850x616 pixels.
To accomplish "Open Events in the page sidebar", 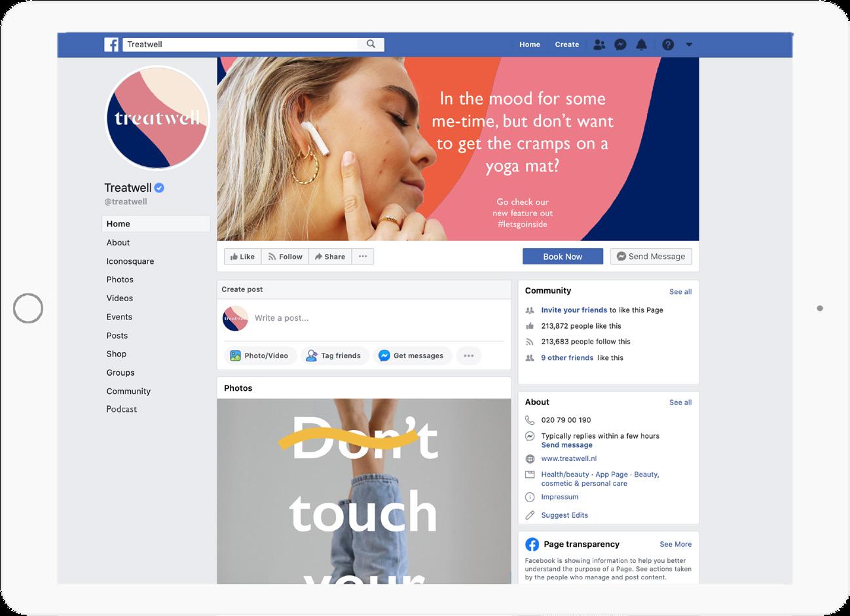I will [119, 317].
